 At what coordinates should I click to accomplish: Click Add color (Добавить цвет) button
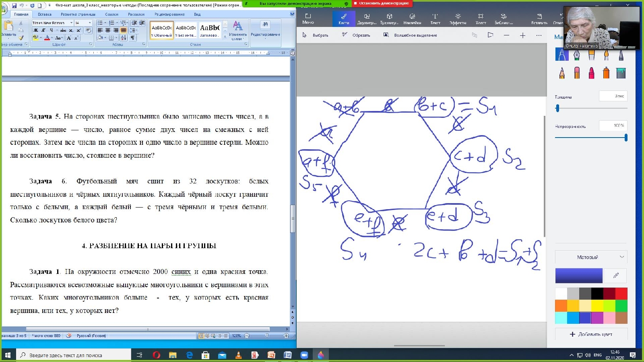click(591, 334)
